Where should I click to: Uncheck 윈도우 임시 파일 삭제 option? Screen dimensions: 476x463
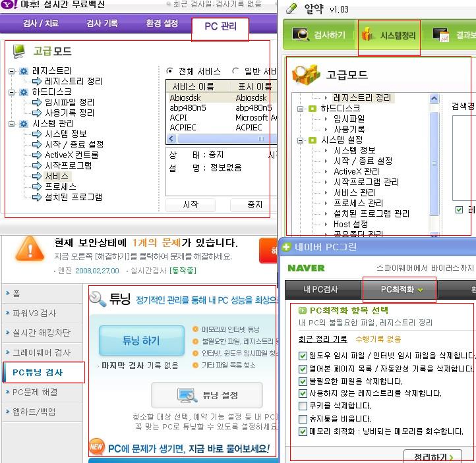[x=303, y=356]
